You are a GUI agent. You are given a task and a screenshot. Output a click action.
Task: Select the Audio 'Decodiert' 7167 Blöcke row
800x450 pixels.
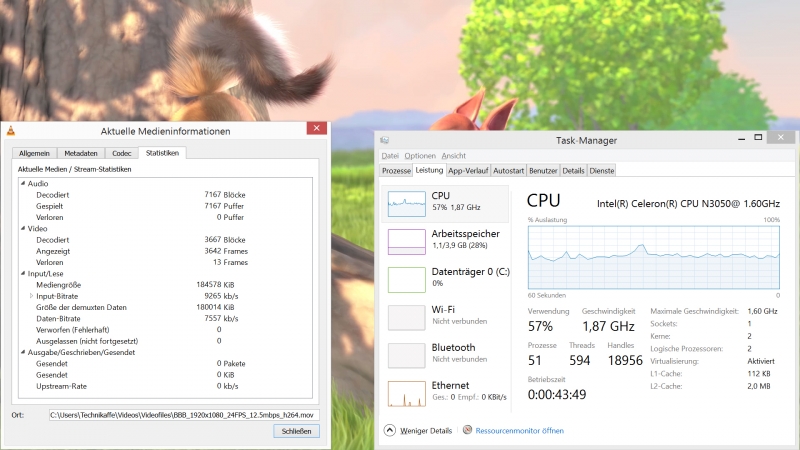tap(165, 195)
